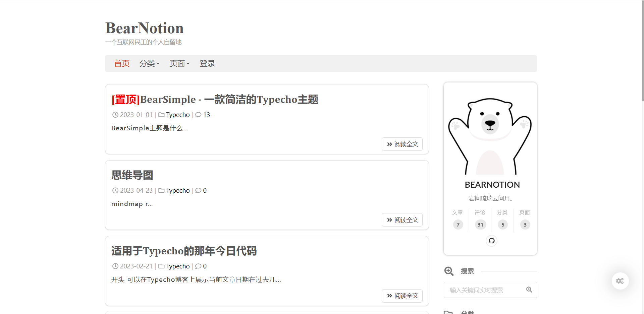The height and width of the screenshot is (314, 644).
Task: Open the 思维导图 post title
Action: 132,175
